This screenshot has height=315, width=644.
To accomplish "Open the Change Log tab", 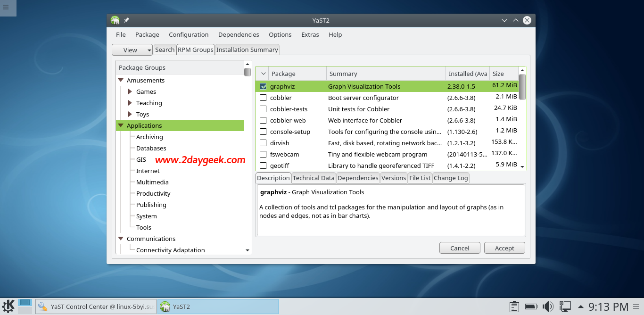I will (451, 178).
